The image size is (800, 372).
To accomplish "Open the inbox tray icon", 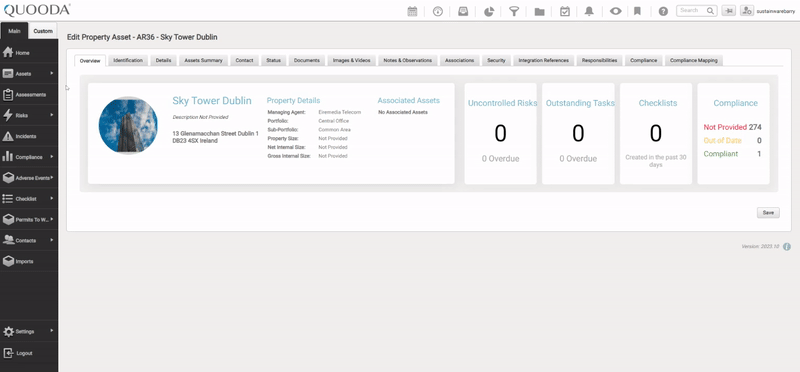I will pos(463,11).
